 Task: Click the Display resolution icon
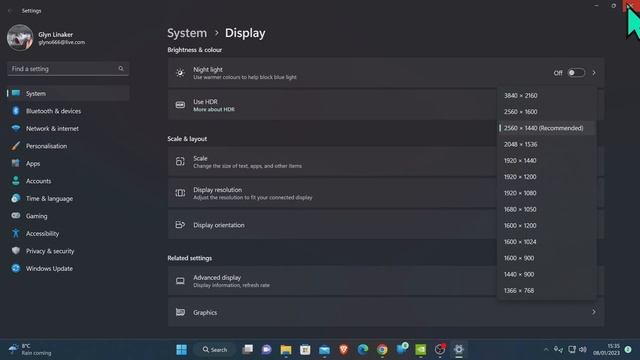[x=180, y=193]
